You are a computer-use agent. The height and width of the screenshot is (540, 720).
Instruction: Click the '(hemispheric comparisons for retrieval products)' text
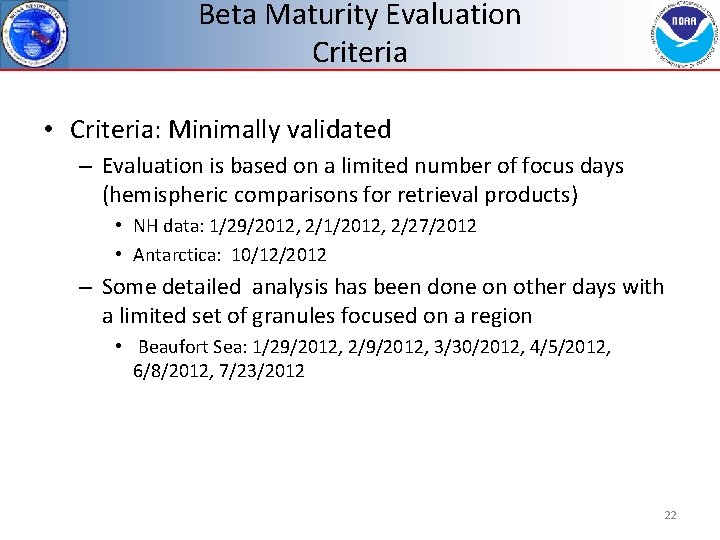[340, 194]
